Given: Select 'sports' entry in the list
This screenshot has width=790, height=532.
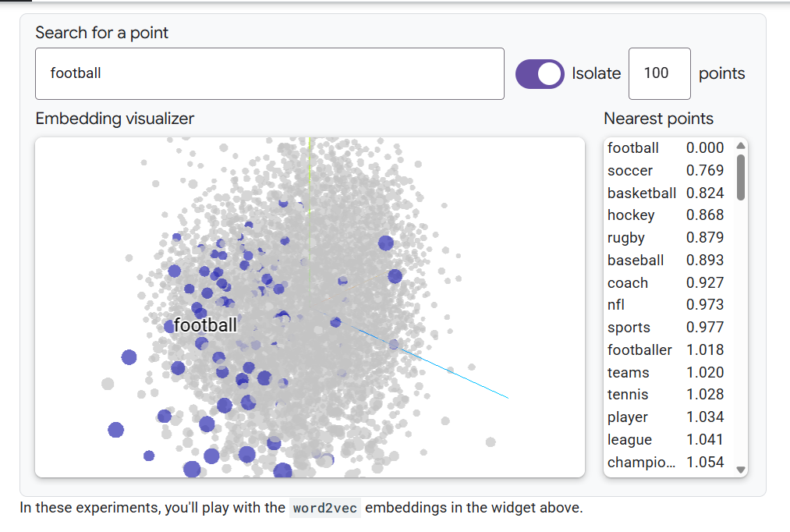Looking at the screenshot, I should click(x=629, y=328).
